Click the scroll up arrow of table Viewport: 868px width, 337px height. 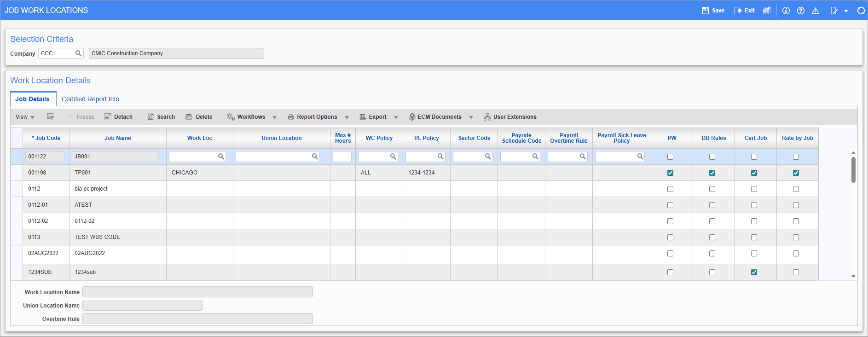click(x=853, y=153)
